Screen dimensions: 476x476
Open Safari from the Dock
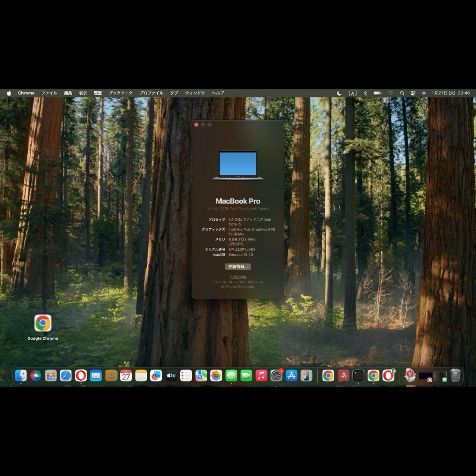point(65,376)
